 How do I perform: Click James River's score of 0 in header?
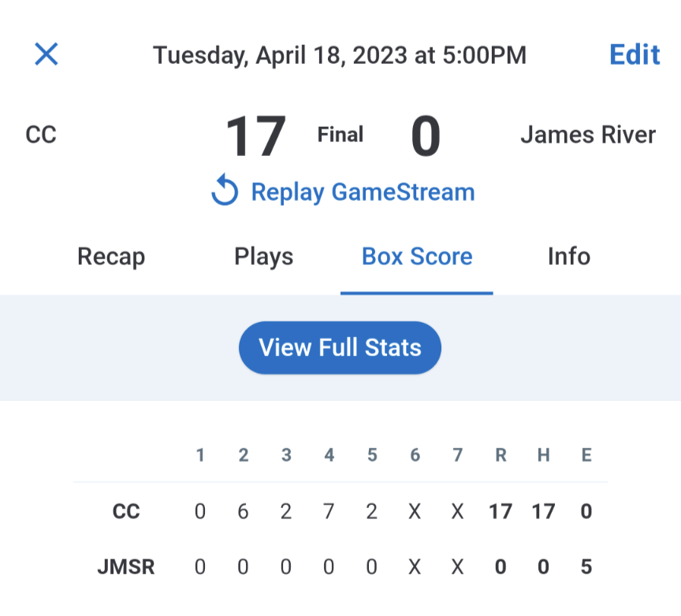point(426,137)
